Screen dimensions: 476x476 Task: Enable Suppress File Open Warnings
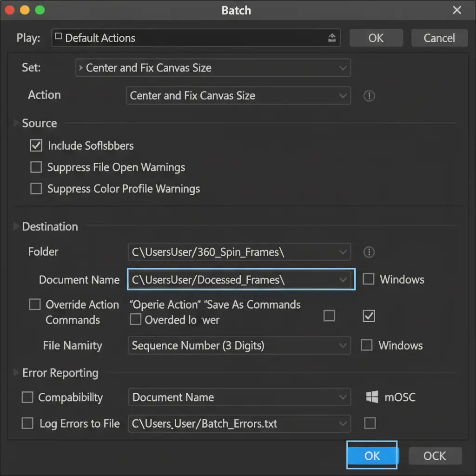[x=36, y=167]
